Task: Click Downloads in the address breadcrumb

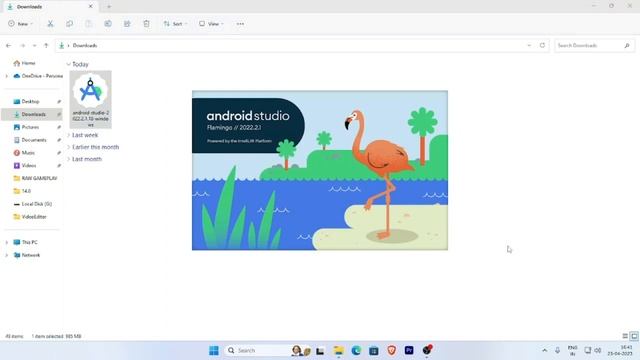Action: 85,45
